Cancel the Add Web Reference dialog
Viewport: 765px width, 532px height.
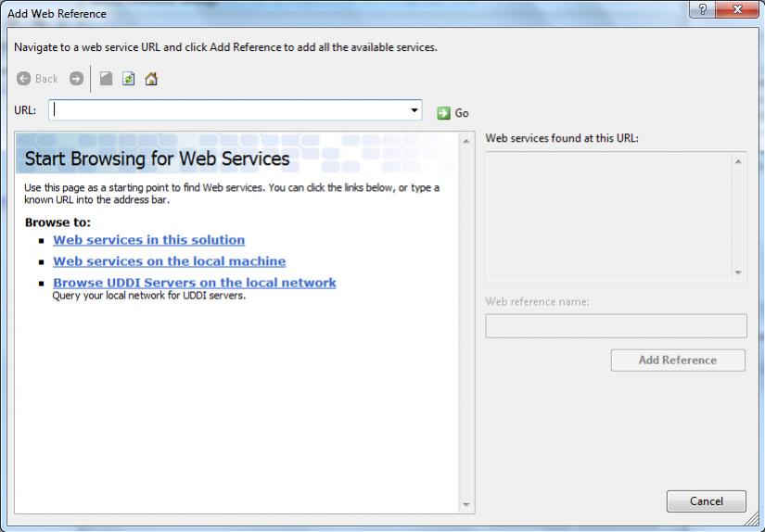706,500
